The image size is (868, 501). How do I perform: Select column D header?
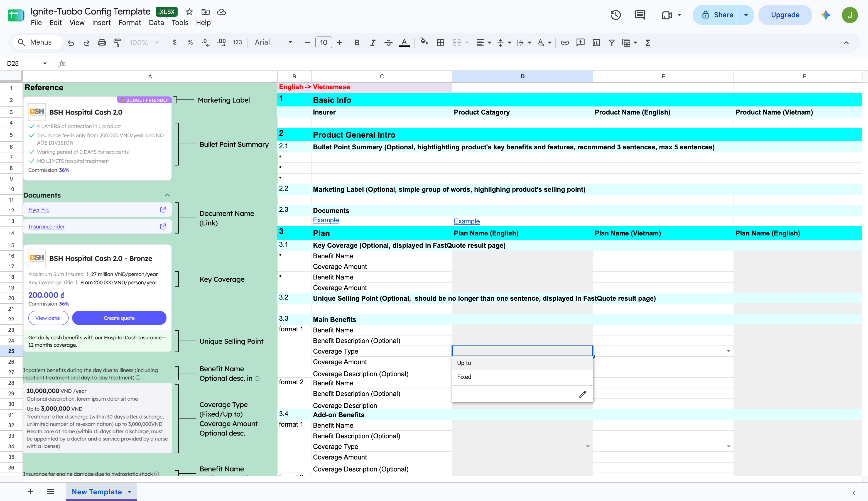point(522,76)
